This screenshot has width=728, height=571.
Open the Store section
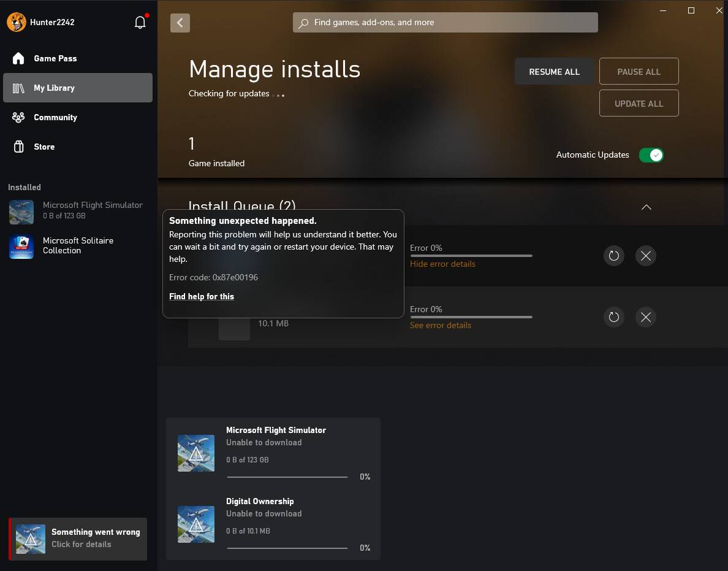(44, 147)
